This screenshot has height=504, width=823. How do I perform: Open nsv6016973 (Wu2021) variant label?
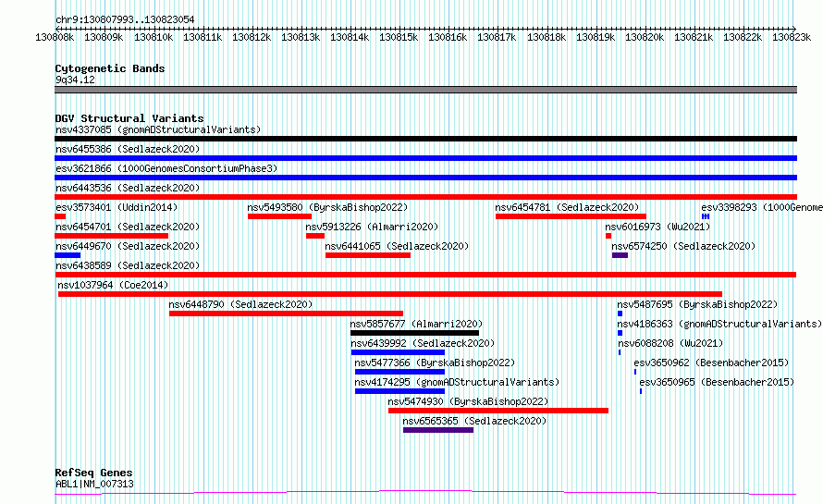click(657, 227)
